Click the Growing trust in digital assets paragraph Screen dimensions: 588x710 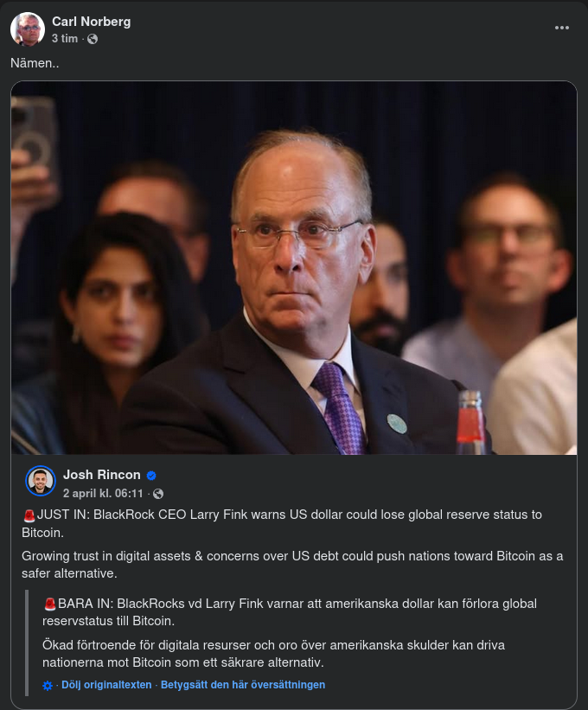point(292,565)
